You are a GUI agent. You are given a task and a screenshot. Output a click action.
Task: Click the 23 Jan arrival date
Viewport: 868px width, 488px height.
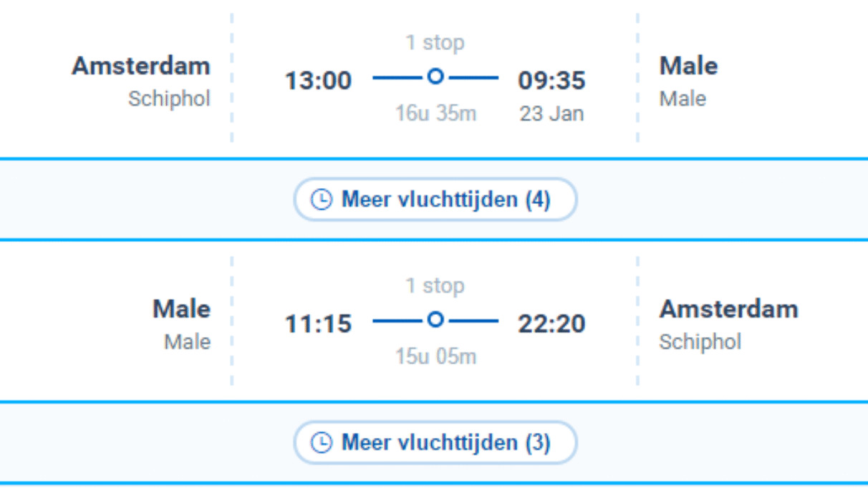pyautogui.click(x=551, y=114)
